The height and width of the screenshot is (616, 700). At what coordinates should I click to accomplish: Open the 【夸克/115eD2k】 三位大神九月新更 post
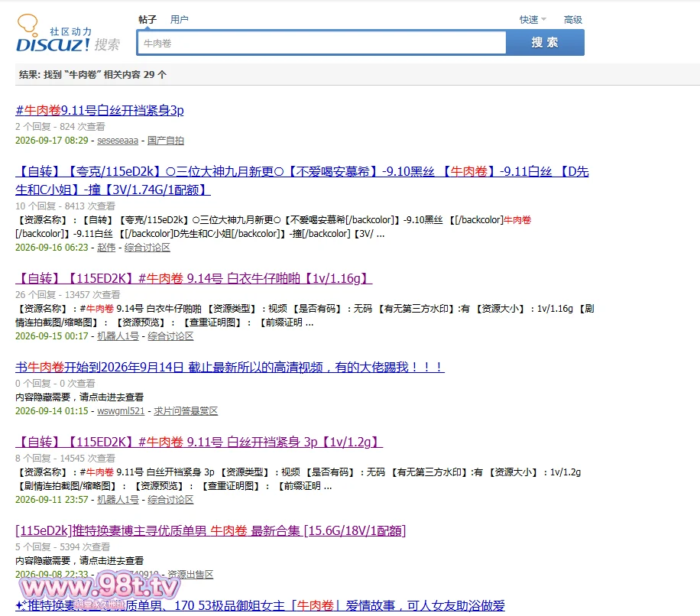click(302, 180)
